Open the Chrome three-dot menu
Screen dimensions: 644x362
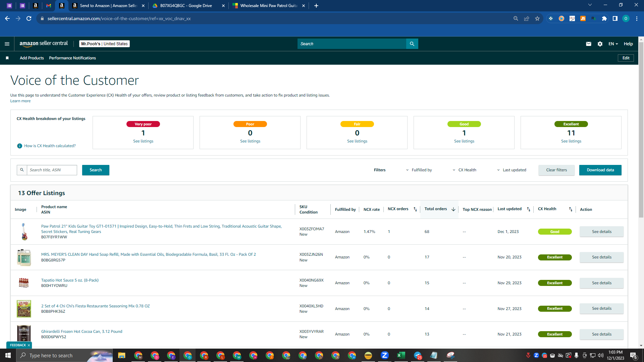point(637,18)
